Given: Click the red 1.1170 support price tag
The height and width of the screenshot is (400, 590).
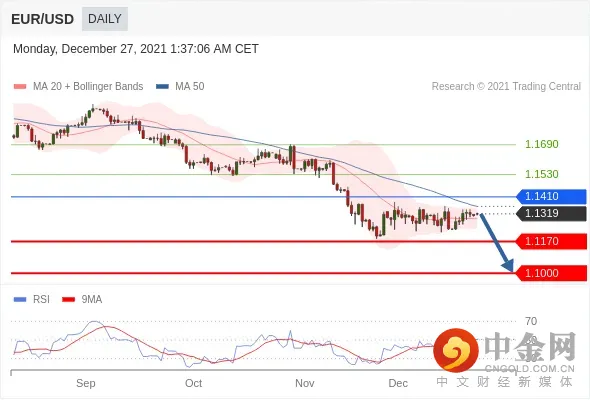Looking at the screenshot, I should coord(551,241).
